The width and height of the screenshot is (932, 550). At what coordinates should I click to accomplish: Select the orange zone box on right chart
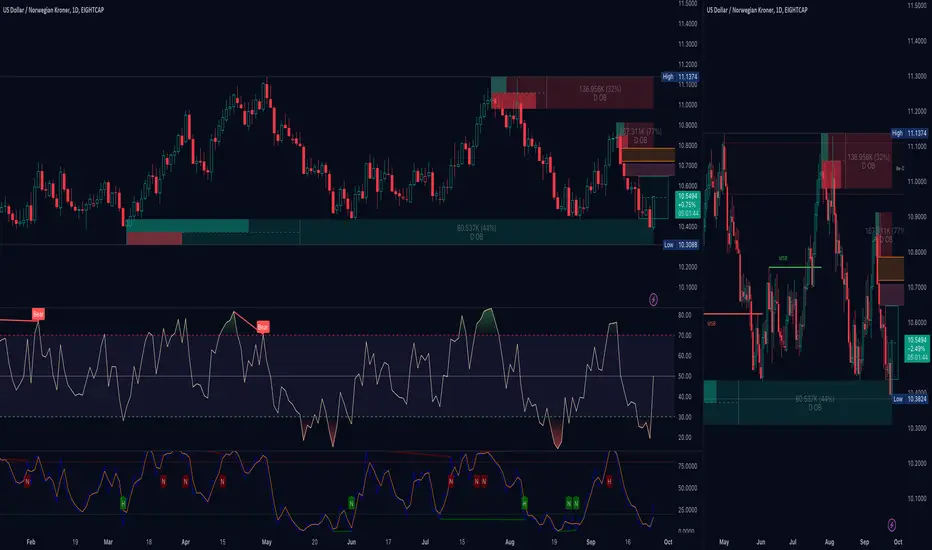click(890, 269)
